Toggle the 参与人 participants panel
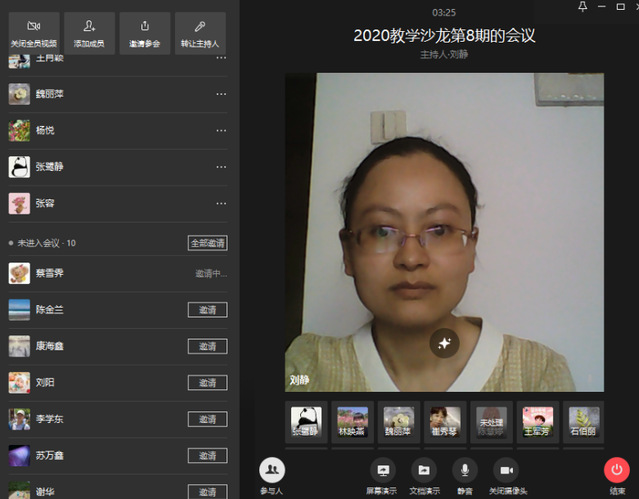 [271, 473]
